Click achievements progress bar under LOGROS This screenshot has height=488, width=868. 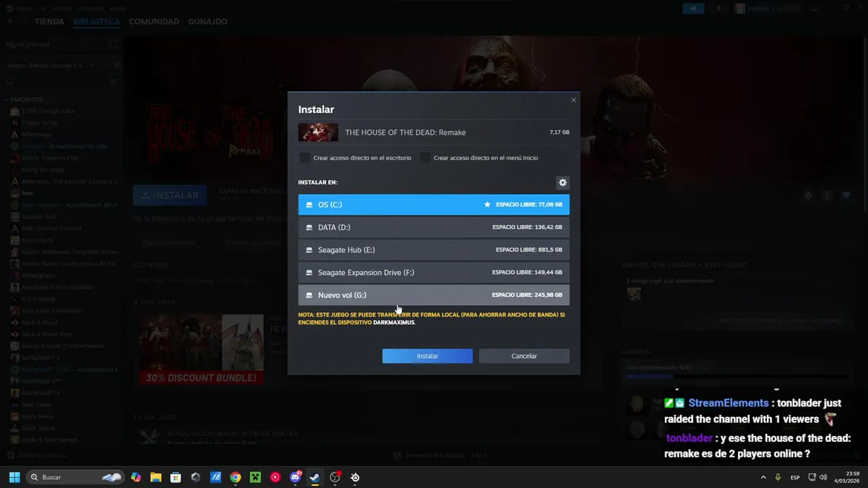point(736,375)
